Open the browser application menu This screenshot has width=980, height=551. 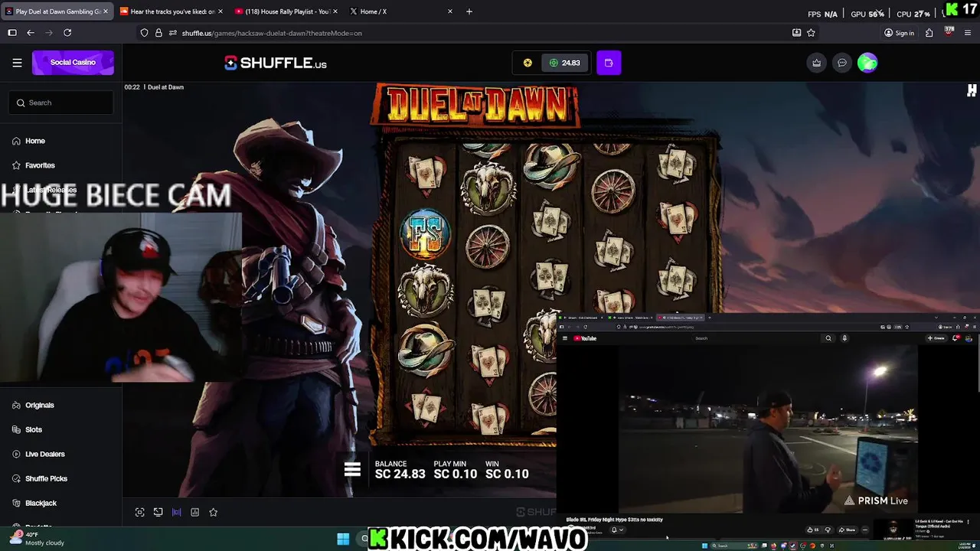pos(969,33)
